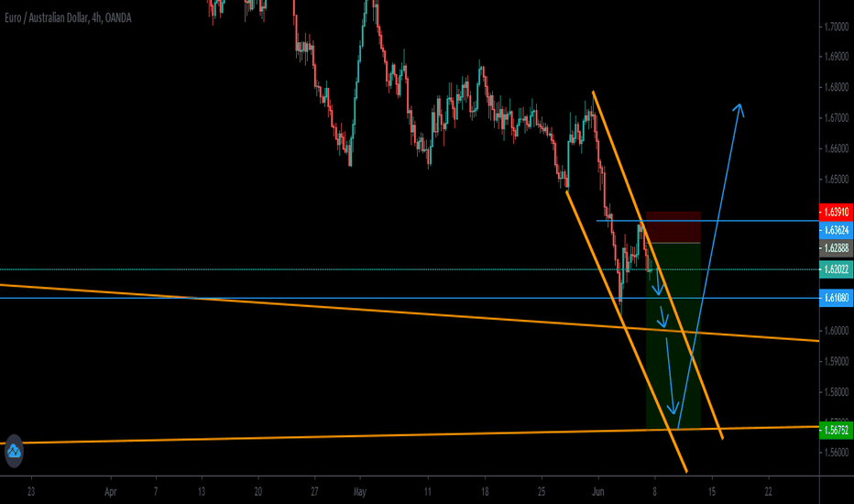Select the red 1.63910 stop price label

[x=836, y=212]
